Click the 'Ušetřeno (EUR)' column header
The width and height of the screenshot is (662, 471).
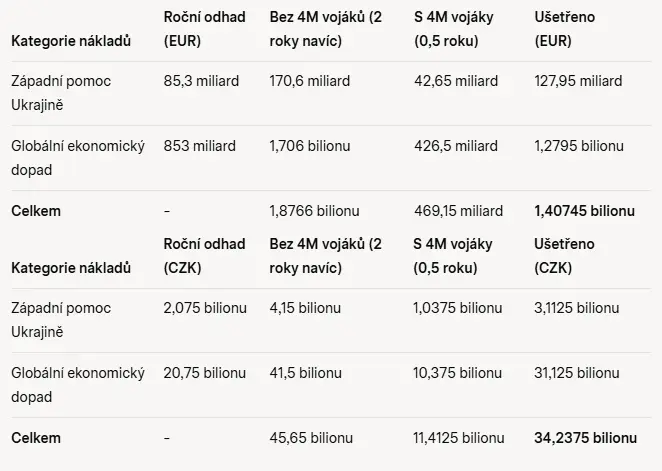pos(564,29)
